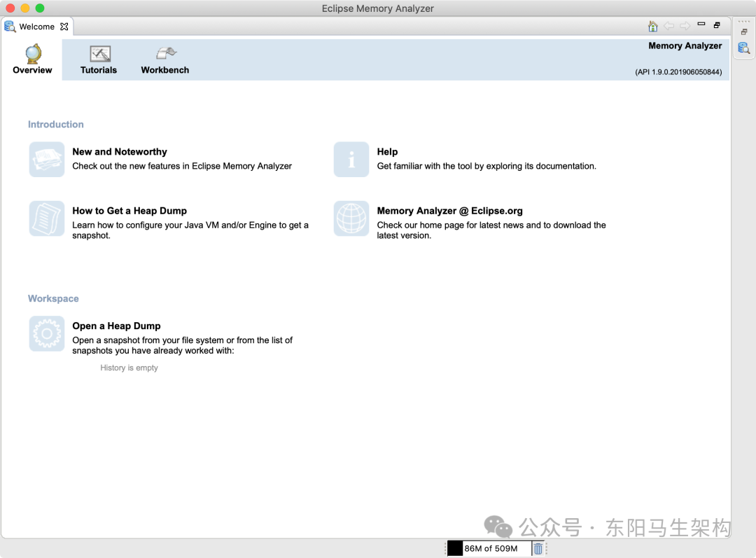Click 'Open a snapshot from your file system' description
The width and height of the screenshot is (756, 558).
pos(182,345)
